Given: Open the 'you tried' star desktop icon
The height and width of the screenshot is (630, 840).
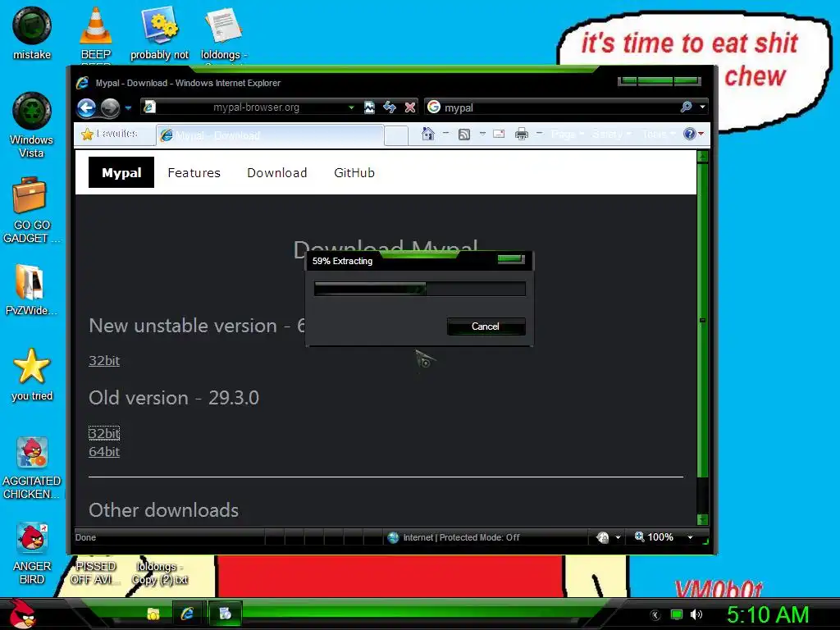Looking at the screenshot, I should [x=32, y=374].
